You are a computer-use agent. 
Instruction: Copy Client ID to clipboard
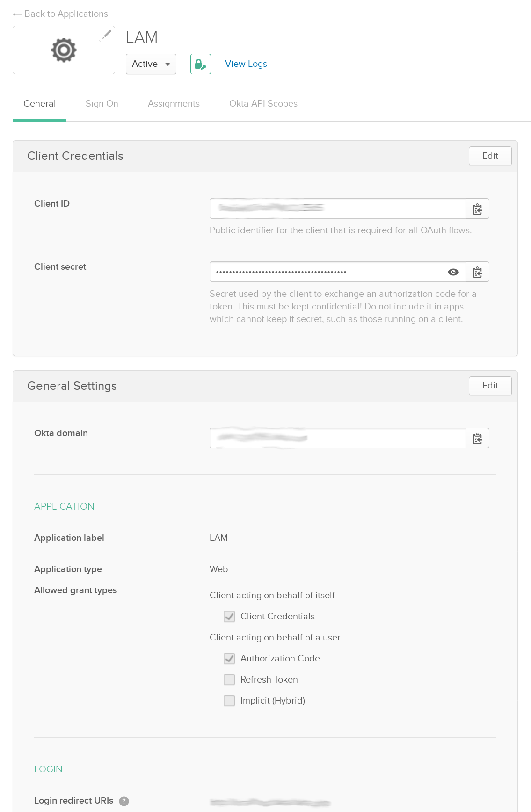[478, 209]
